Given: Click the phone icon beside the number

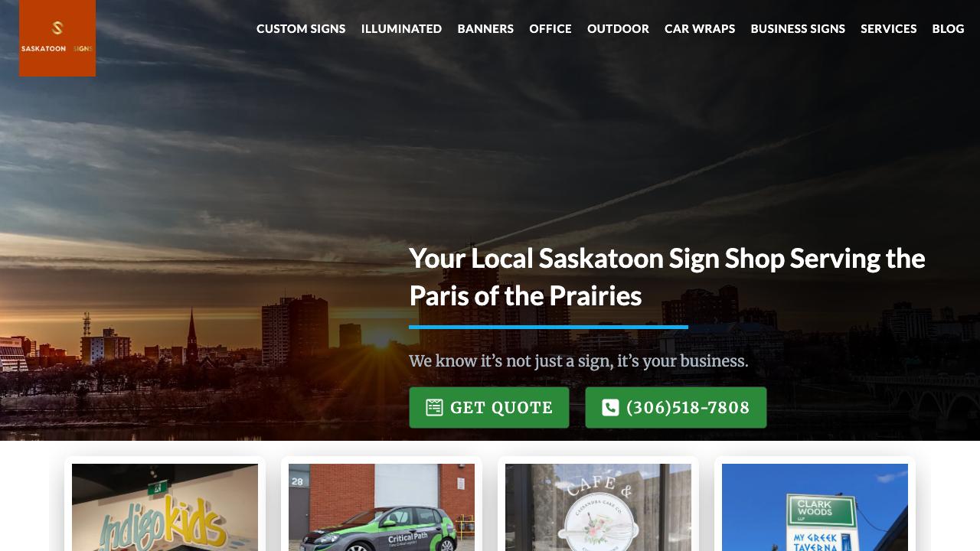Looking at the screenshot, I should point(610,407).
